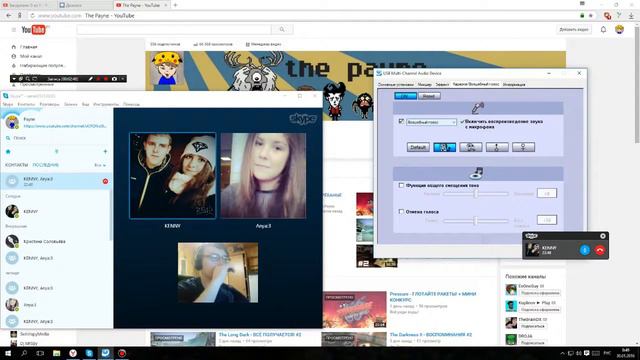Open the first tab in the audio device window
The height and width of the screenshot is (360, 640).
[396, 84]
